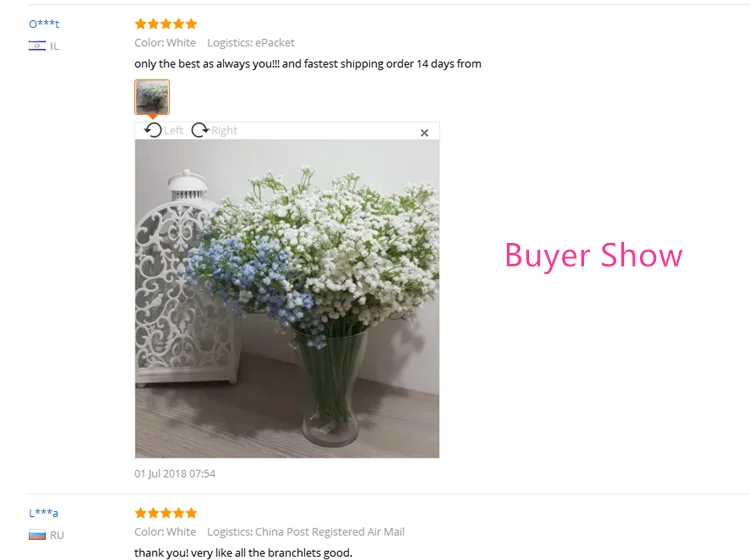Select Color: White in first review
The image size is (750, 560).
pos(165,43)
